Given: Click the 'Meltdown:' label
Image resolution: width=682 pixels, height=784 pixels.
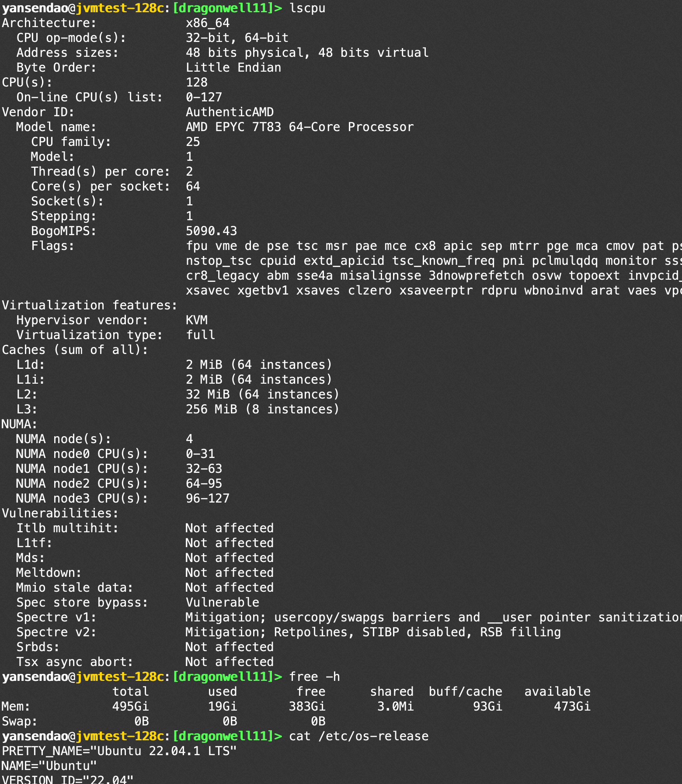Looking at the screenshot, I should 49,573.
